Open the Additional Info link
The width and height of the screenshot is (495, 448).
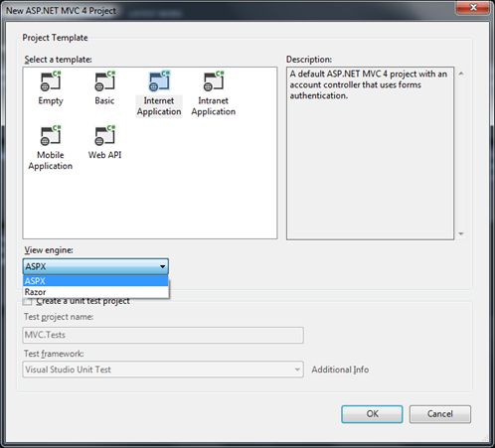pos(340,370)
